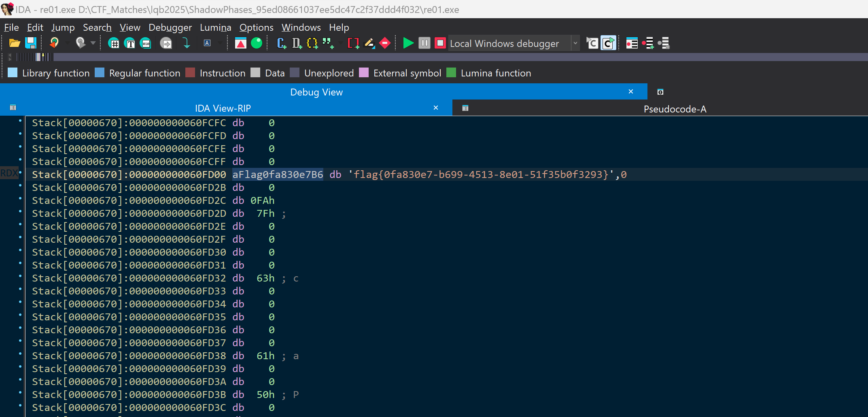This screenshot has width=868, height=417.
Task: Expand the forward-arrow history dropdown
Action: tap(93, 43)
